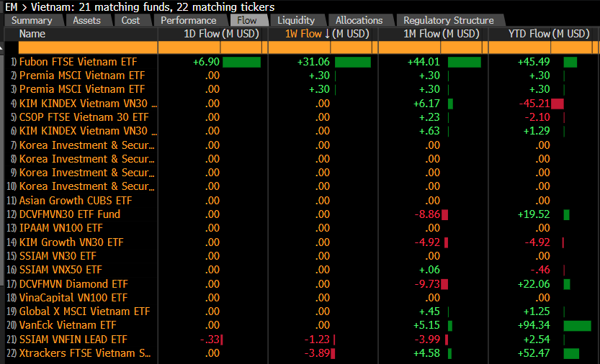Open KIM KINDEX Vietnam VN30 row 4

[x=88, y=104]
